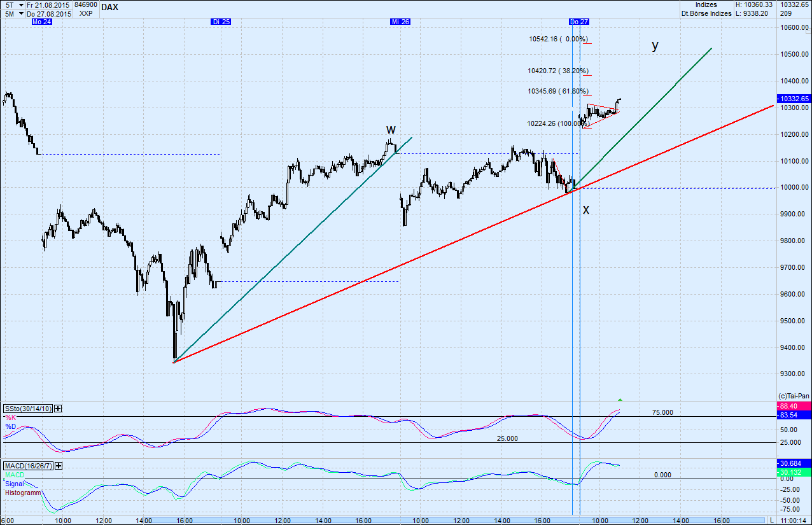Screen dimensions: 812x525
Task: Select the highlighted 10332.65 price marker
Action: tap(792, 99)
